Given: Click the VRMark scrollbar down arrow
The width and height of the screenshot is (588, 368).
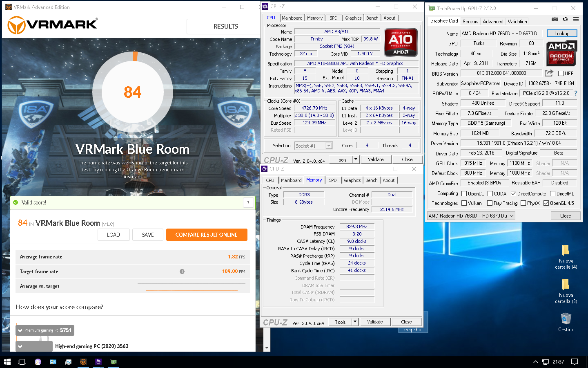Looking at the screenshot, I should 267,348.
